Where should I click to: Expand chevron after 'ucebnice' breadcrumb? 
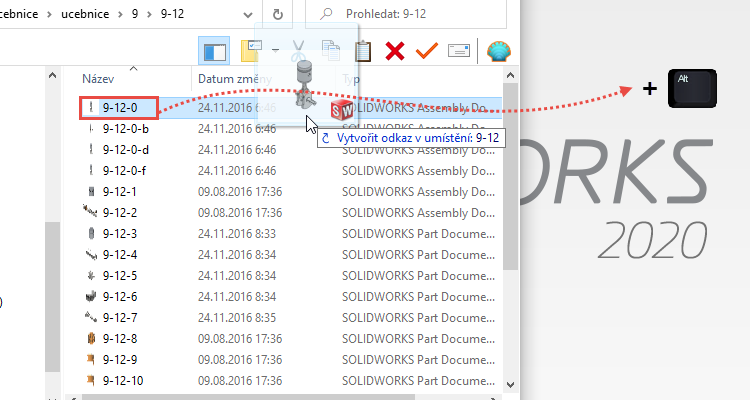tap(120, 14)
